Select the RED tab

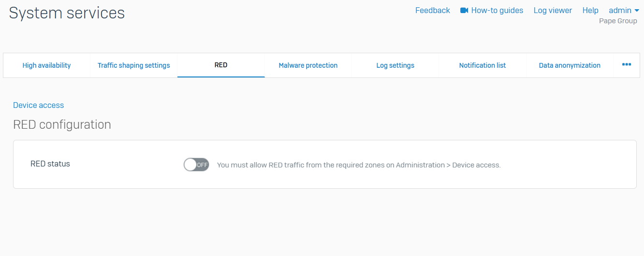[x=221, y=65]
